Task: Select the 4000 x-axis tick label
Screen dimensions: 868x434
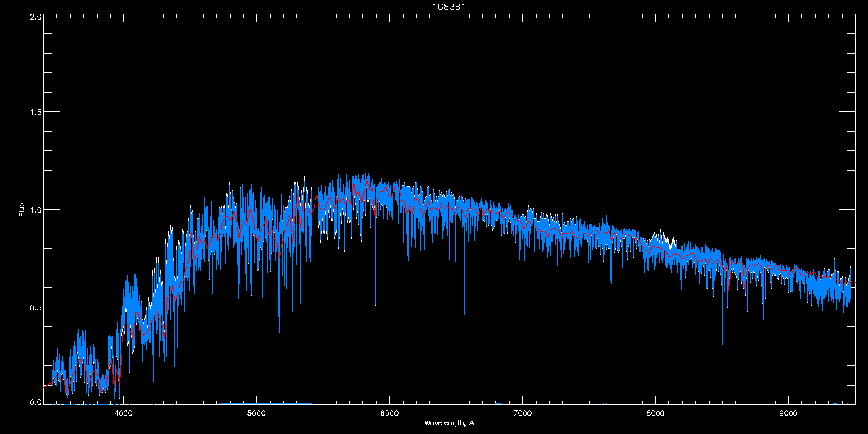Action: point(123,414)
